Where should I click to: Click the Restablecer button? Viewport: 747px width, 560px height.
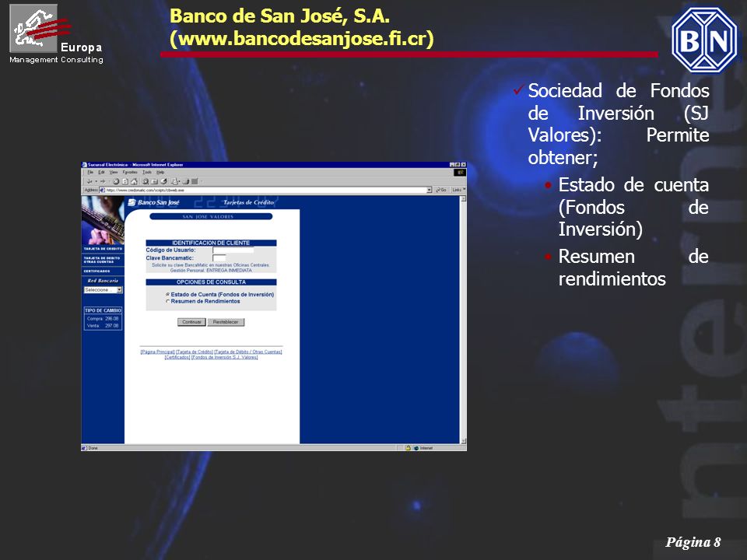coord(226,322)
